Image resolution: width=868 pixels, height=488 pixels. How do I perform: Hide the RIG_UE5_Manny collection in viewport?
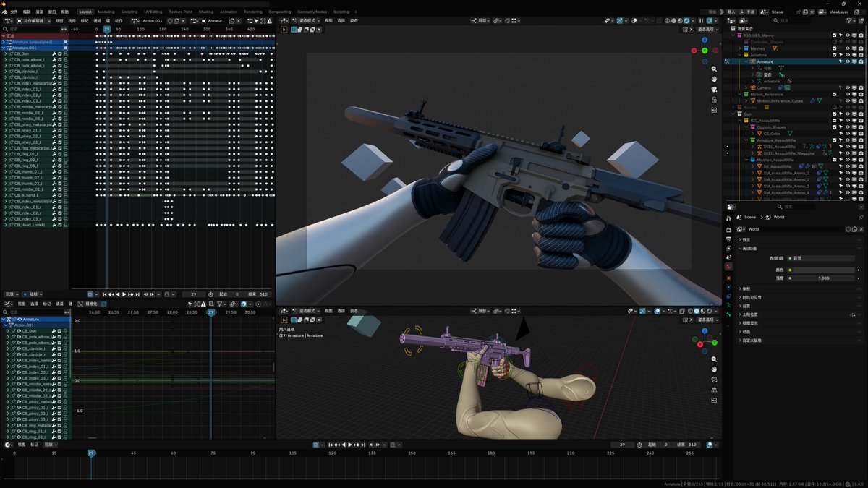pos(847,35)
